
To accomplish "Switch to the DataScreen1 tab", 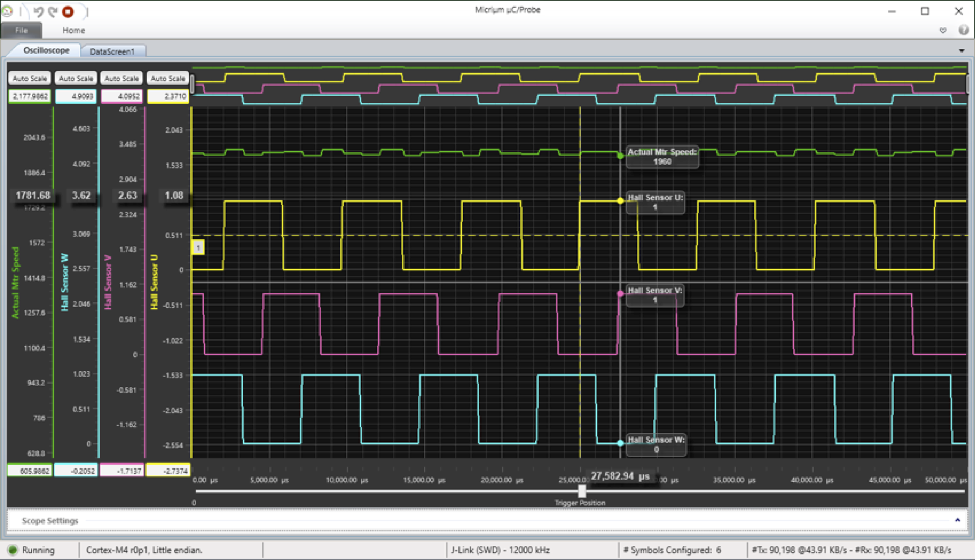I will (x=112, y=51).
